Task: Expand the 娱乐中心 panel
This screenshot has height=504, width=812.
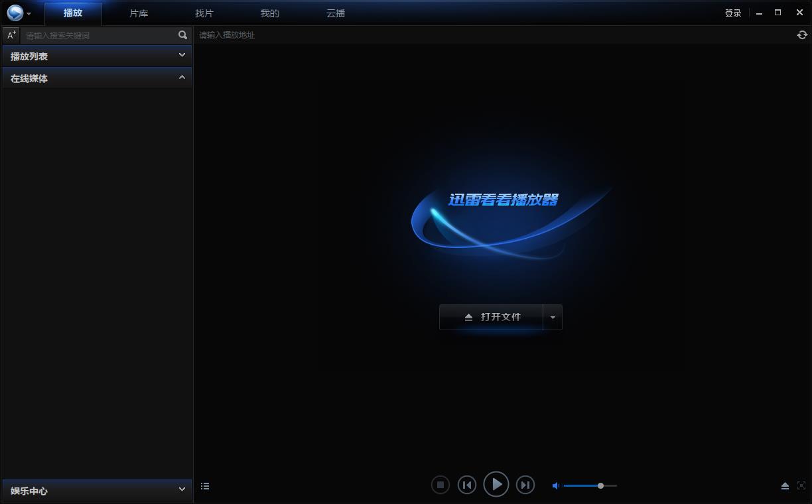Action: click(x=97, y=491)
